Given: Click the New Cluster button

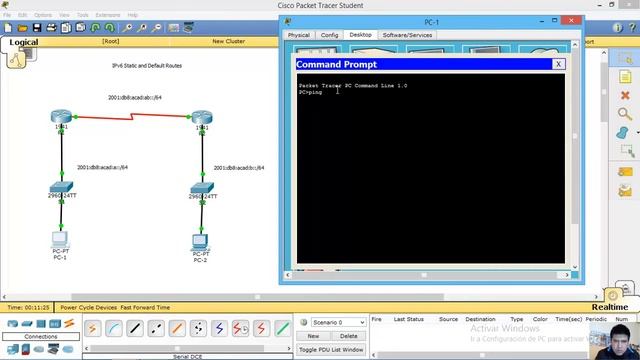Looking at the screenshot, I should 229,41.
